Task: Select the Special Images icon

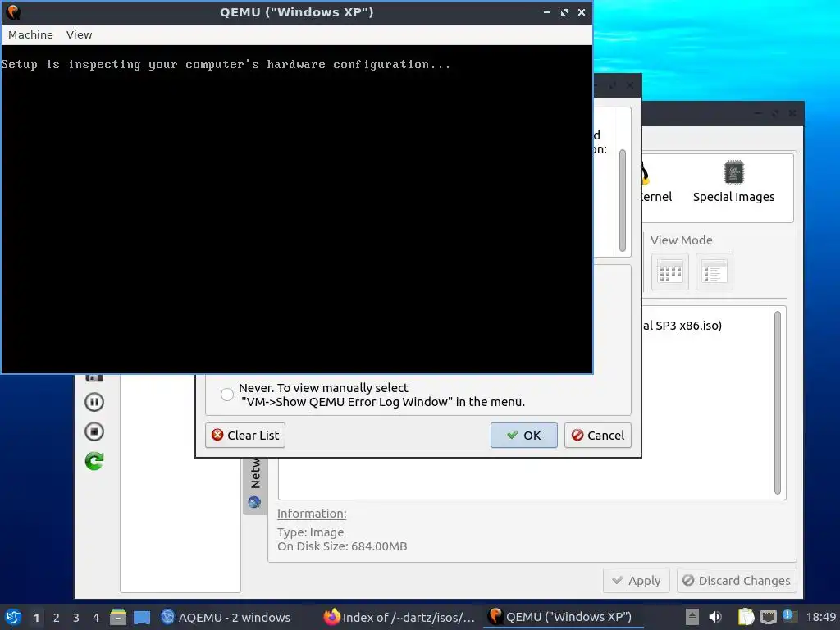Action: [x=733, y=182]
